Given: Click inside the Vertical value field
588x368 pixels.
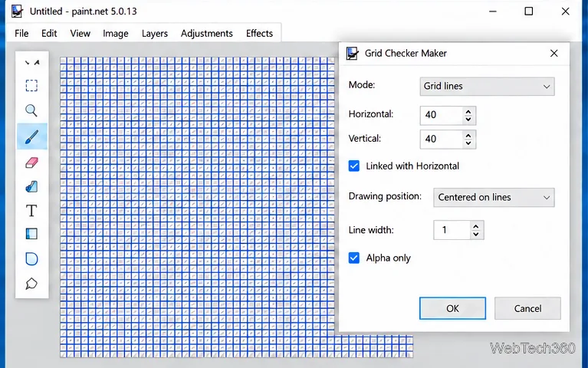Looking at the screenshot, I should (x=442, y=140).
